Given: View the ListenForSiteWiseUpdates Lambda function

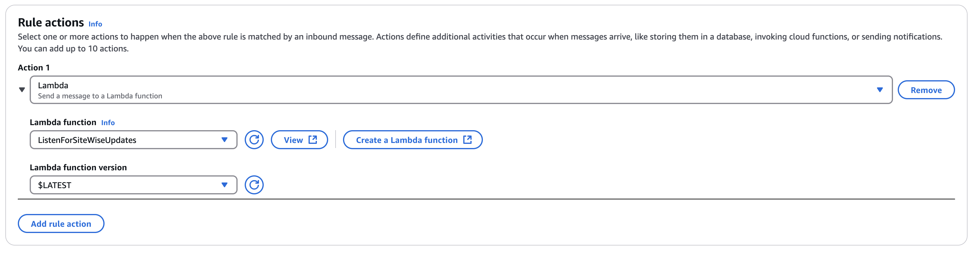Looking at the screenshot, I should 299,140.
